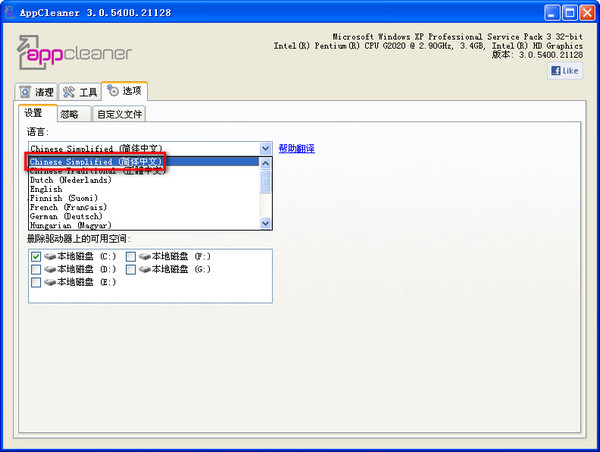Open the 清理 (Clean) tab
This screenshot has width=600, height=452.
(x=36, y=92)
